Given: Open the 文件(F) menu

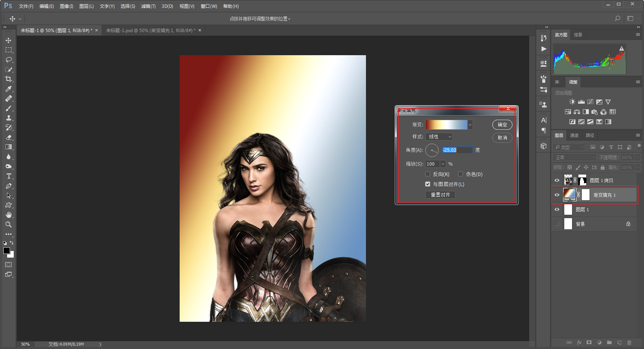Looking at the screenshot, I should pyautogui.click(x=26, y=6).
